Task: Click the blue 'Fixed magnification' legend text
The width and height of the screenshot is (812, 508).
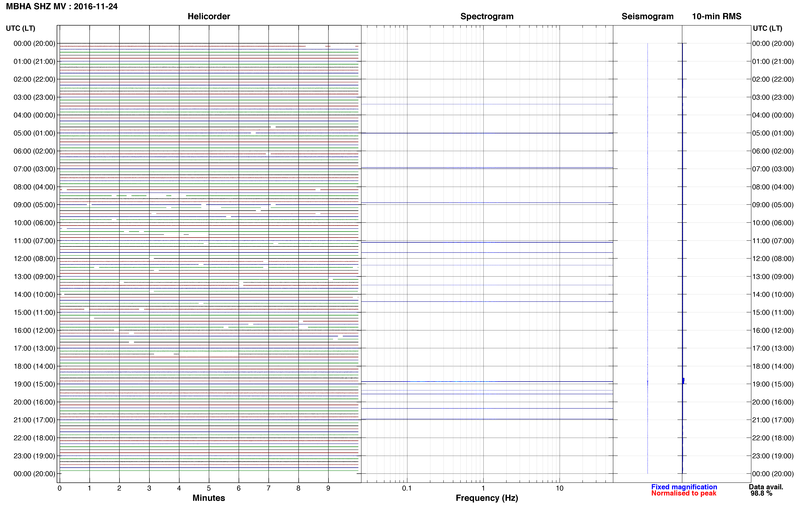Action: pos(684,487)
